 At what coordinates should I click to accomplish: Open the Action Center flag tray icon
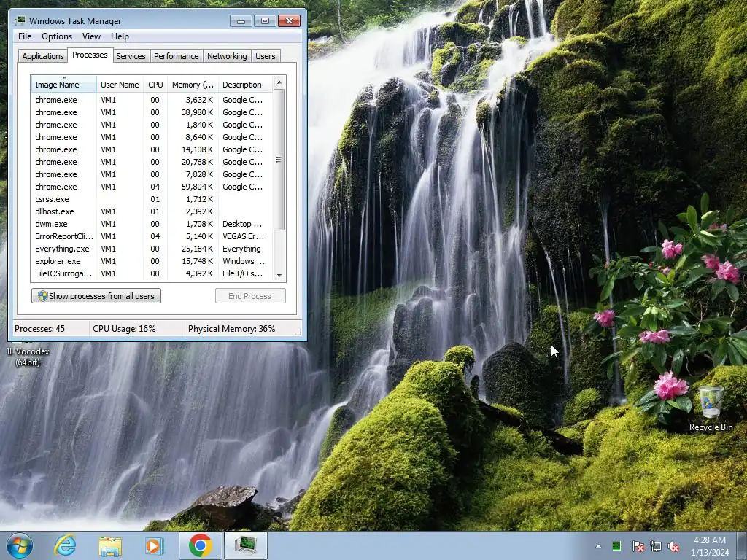click(638, 546)
